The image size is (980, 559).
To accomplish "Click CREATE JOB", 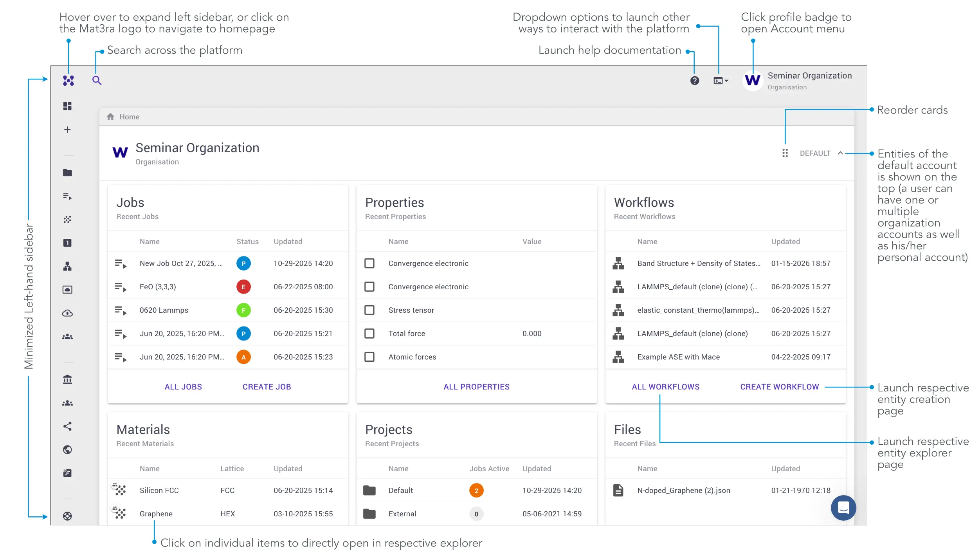I will [x=267, y=387].
